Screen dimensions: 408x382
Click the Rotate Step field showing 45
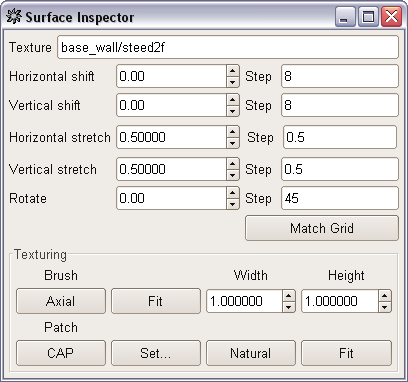340,198
